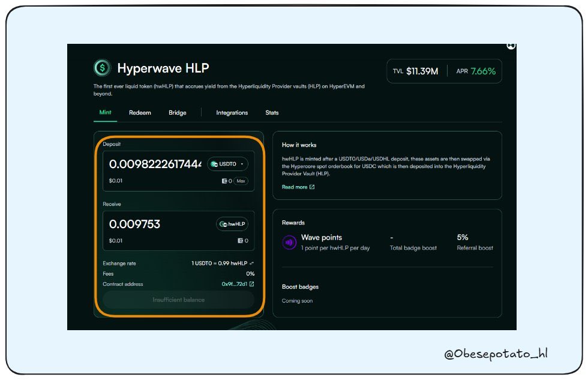Click the deposit amount input field
This screenshot has width=588, height=380.
155,164
